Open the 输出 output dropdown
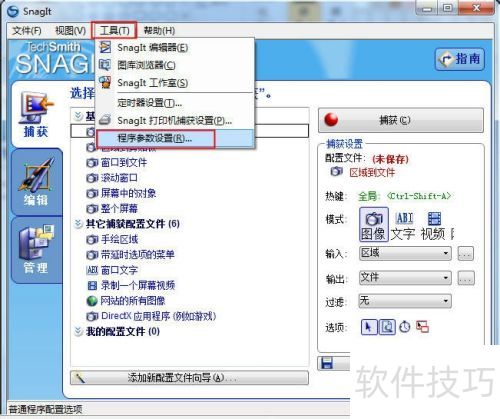The image size is (500, 419). (x=405, y=278)
